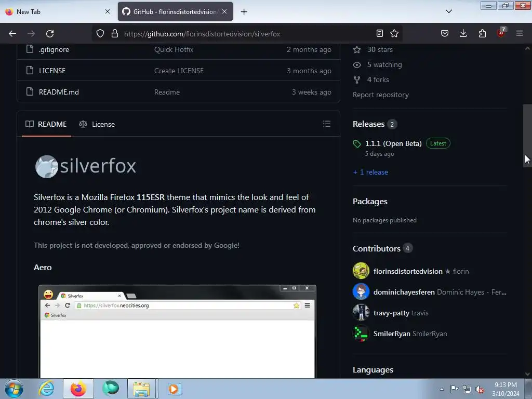Switch to the New Tab tab

(x=56, y=11)
